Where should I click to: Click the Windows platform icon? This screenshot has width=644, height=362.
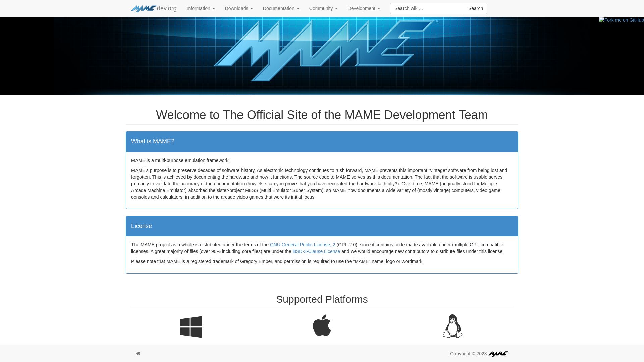click(x=191, y=326)
